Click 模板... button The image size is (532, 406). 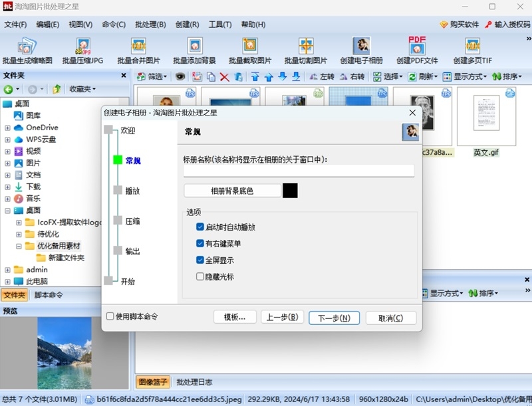pos(235,317)
